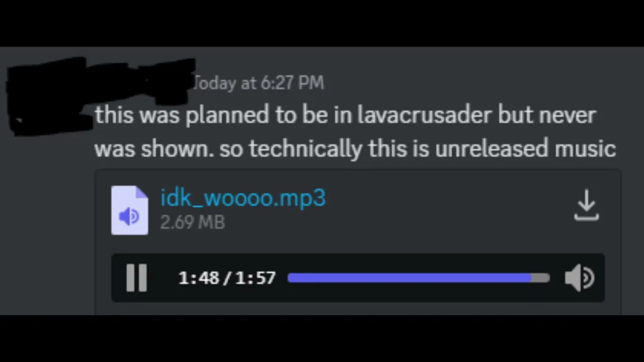Click the words "this was planned"
Viewport: 644px width, 362px height.
(x=182, y=115)
